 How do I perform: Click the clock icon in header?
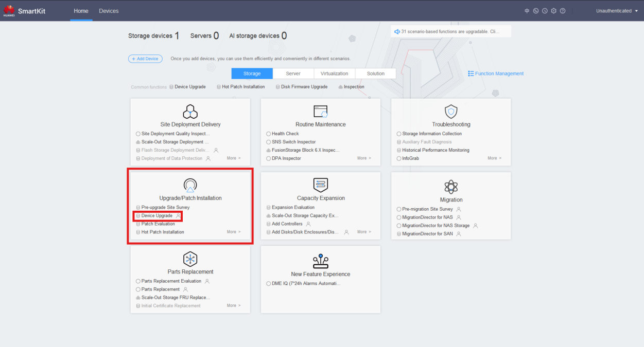pos(545,11)
